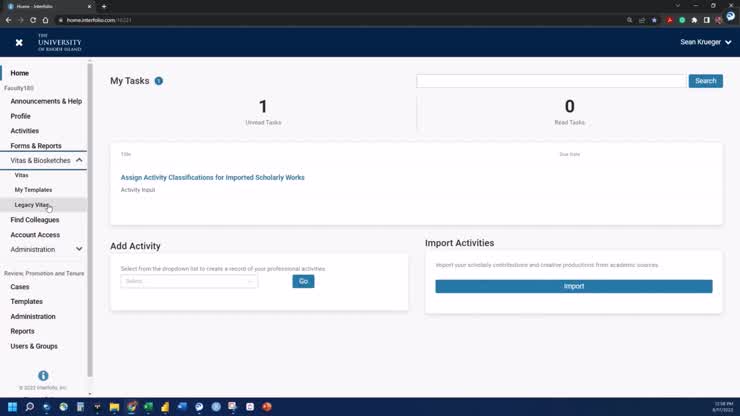Close the sidebar with the X icon
740x416 pixels.
19,42
